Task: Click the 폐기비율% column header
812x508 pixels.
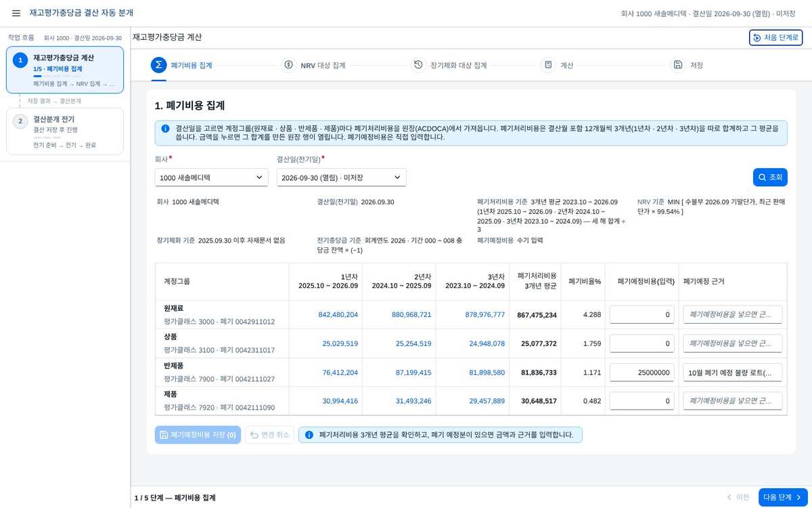Action: (585, 281)
